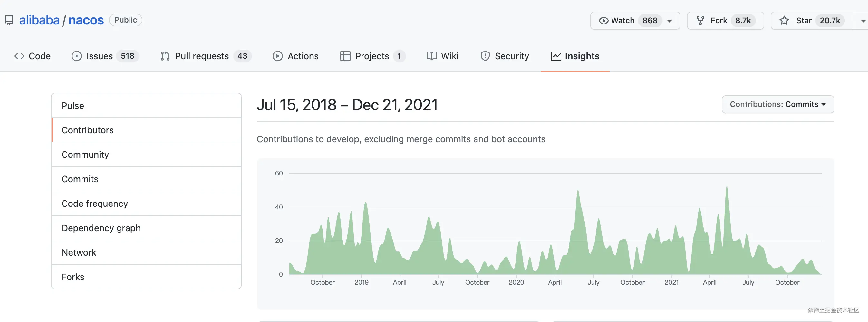Select Contributors in the Insights sidebar

point(146,130)
